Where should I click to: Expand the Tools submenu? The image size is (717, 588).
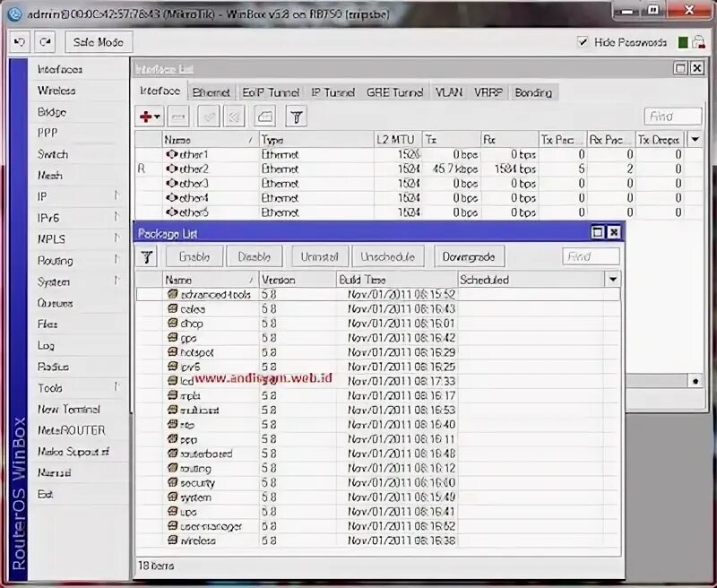(x=117, y=387)
